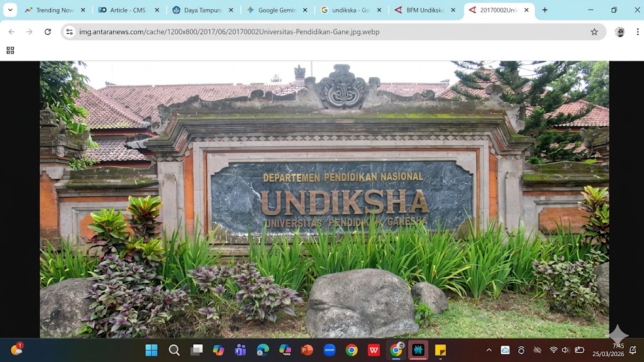Open Microsoft Edge from the taskbar
Screen dimensions: 644x362
(262, 350)
